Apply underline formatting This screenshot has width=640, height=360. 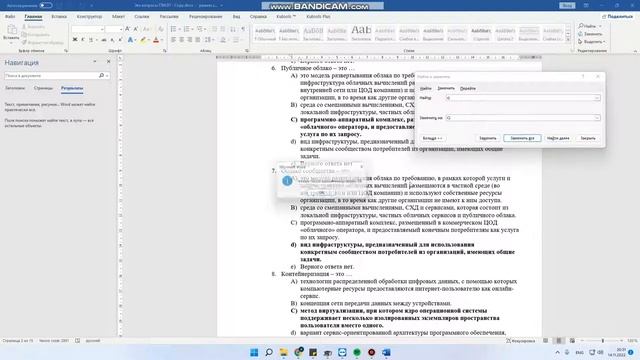[x=91, y=40]
